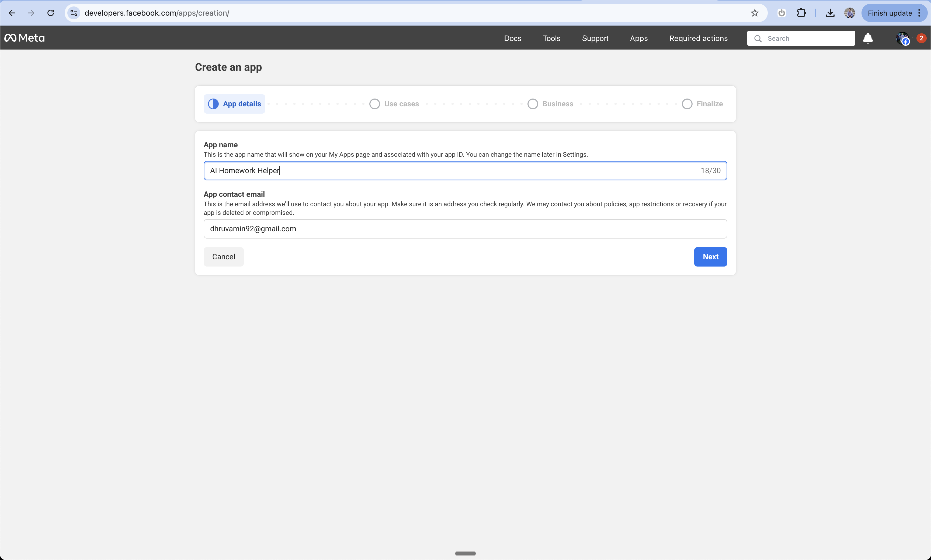Open Required actions in the navbar
This screenshot has height=560, width=931.
pyautogui.click(x=698, y=38)
